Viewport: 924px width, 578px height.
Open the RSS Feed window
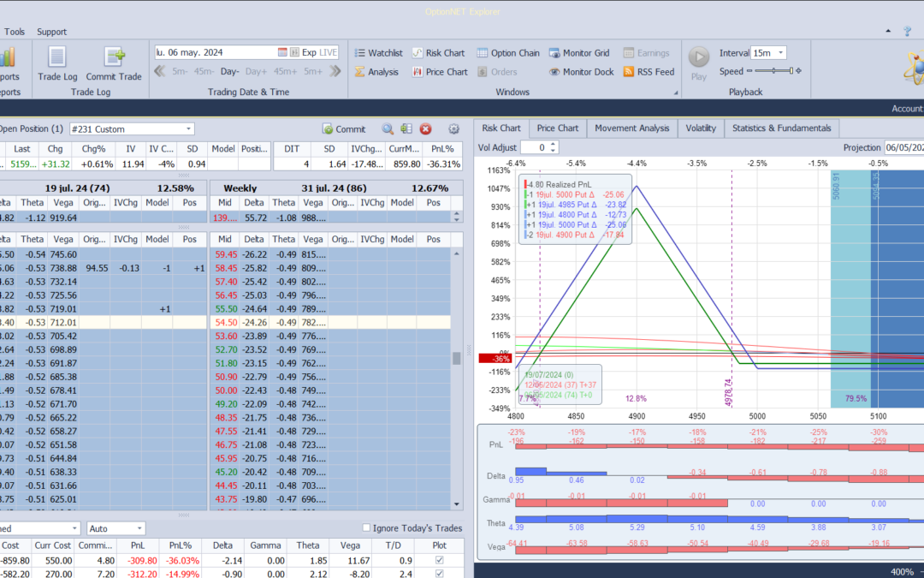coord(649,72)
